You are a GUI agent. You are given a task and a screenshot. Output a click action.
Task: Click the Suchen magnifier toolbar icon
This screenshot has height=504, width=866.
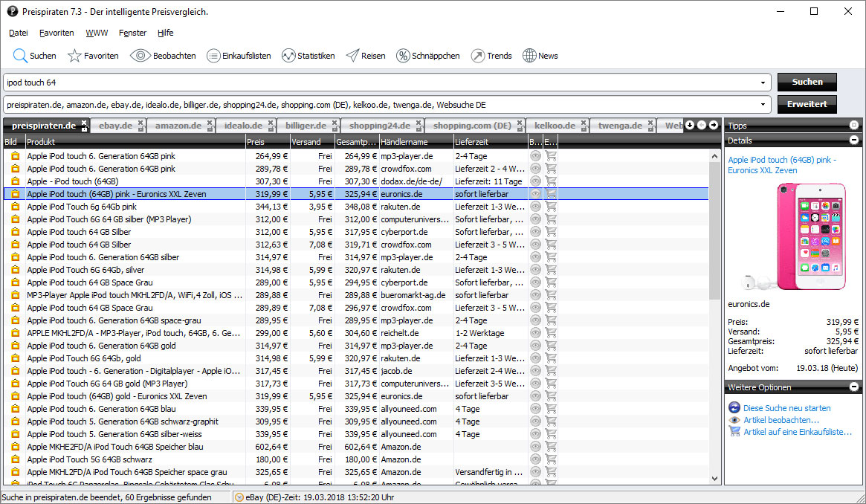[x=20, y=56]
